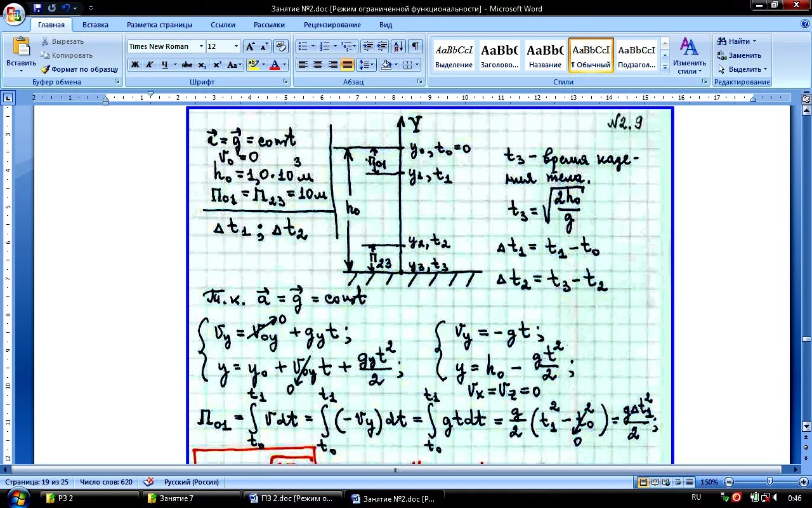Align text to the right
Screen dimensions: 812x508
tap(332, 65)
